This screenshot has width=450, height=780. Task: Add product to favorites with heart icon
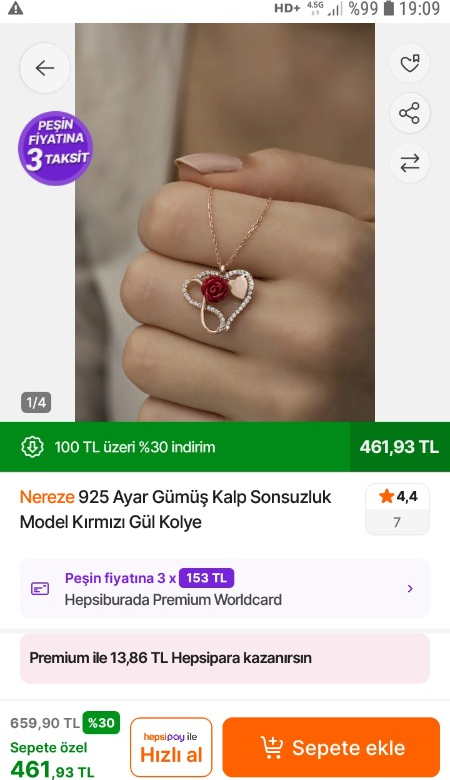click(410, 63)
